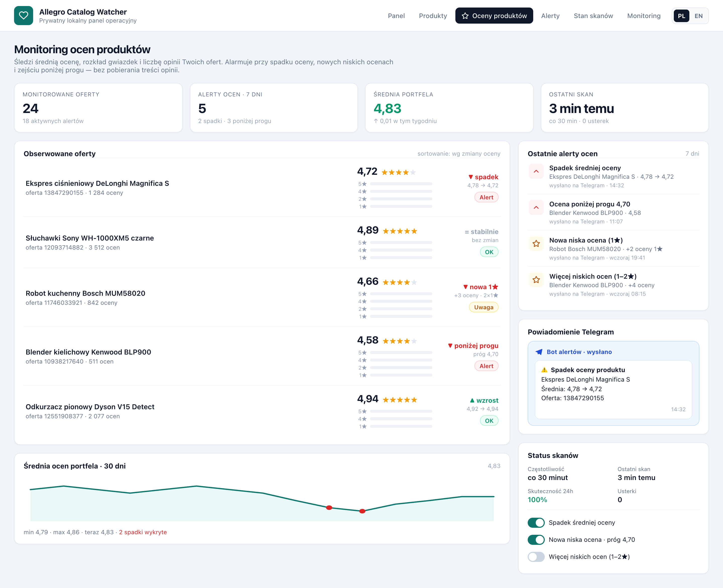Screen dimensions: 723x588
Task: Click DeLonghi 5-star distribution bar
Action: click(401, 184)
